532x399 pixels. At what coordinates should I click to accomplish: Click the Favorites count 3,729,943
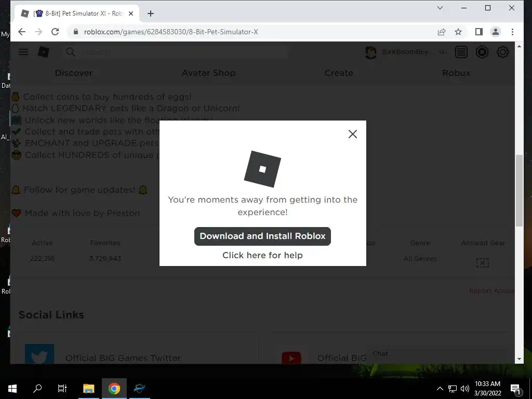(105, 259)
